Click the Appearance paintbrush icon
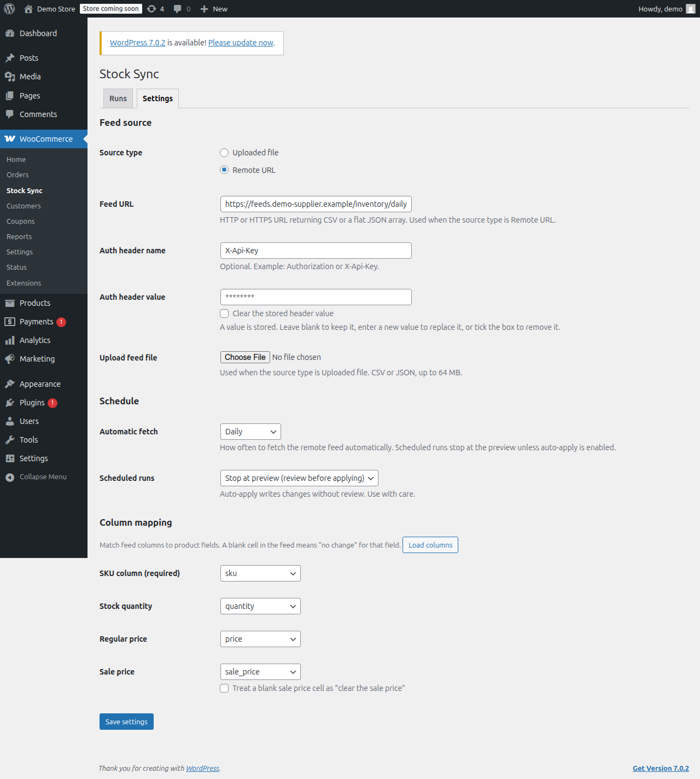The image size is (700, 779). [10, 384]
